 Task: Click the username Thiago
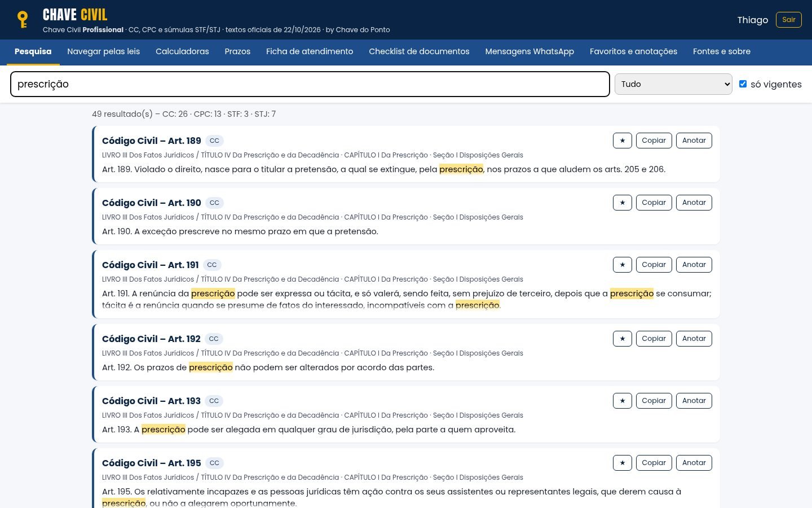coord(753,20)
